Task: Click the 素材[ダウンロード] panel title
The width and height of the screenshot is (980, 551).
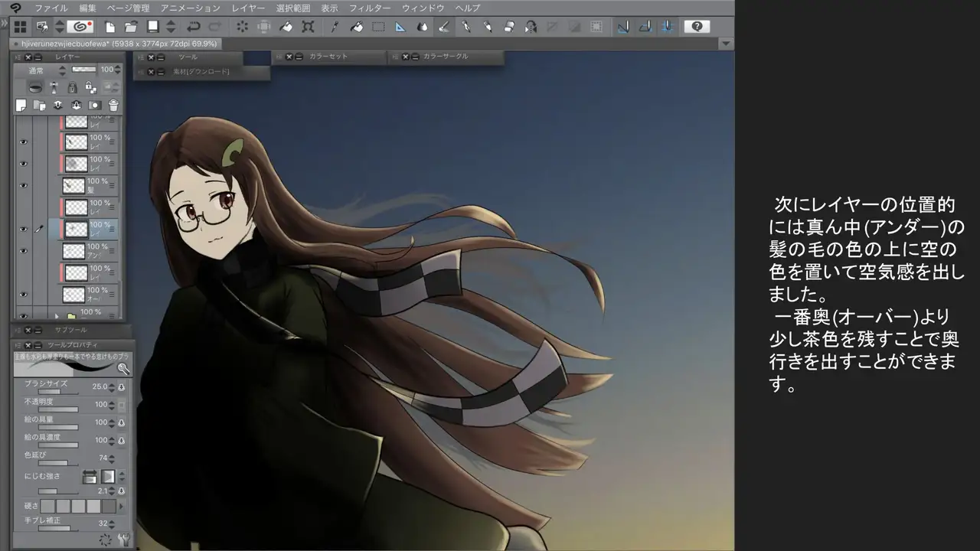Action: [201, 72]
